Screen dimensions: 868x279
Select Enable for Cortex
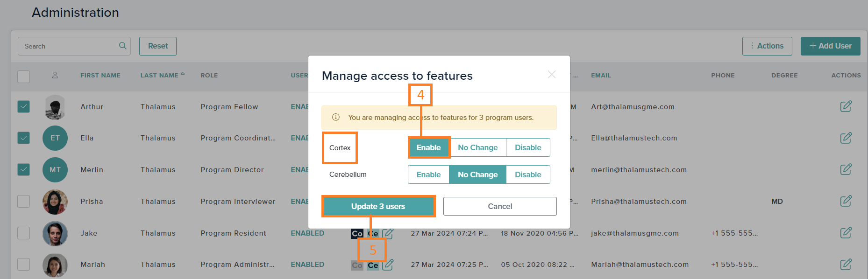[428, 147]
